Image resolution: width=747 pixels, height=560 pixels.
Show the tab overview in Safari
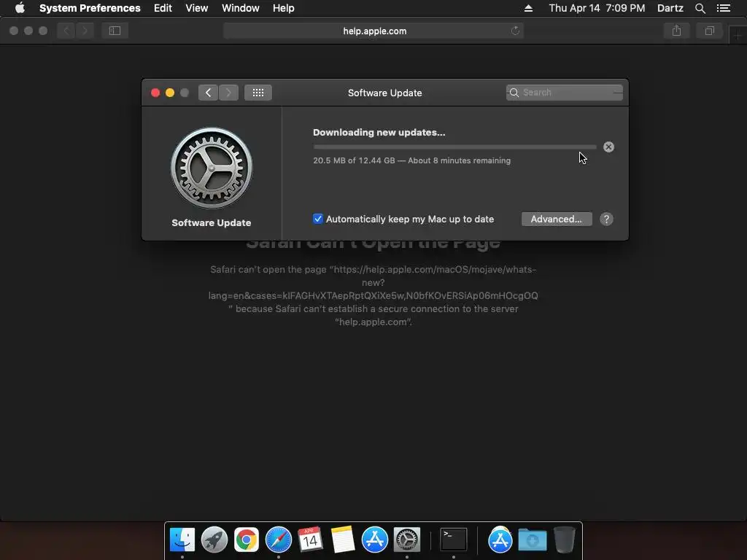tap(709, 31)
